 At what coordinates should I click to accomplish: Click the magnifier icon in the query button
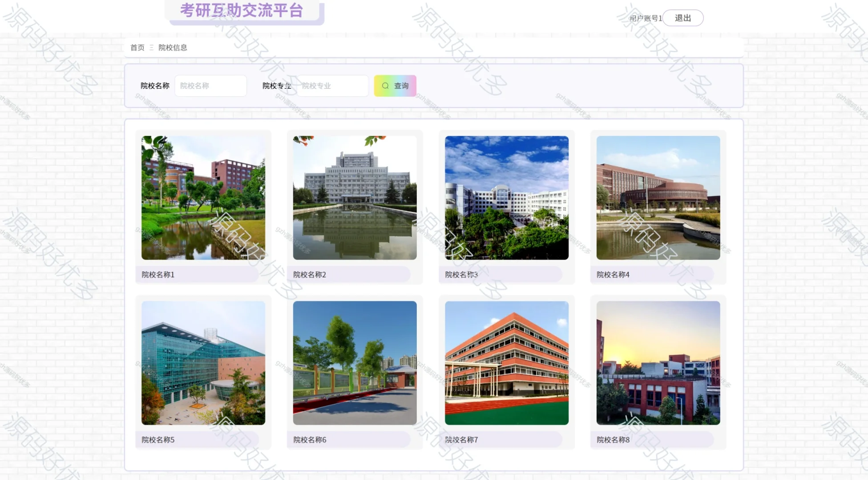(x=385, y=86)
